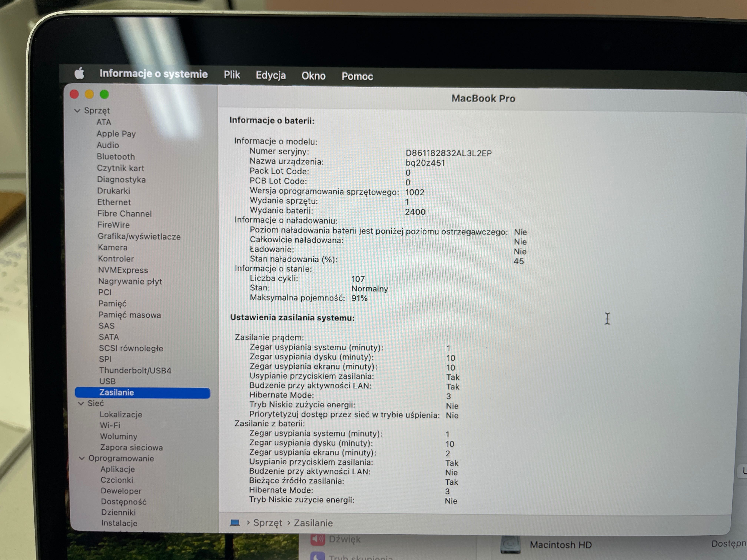Select Wi-Fi under Sieć
Viewport: 747px width, 560px height.
pyautogui.click(x=110, y=425)
